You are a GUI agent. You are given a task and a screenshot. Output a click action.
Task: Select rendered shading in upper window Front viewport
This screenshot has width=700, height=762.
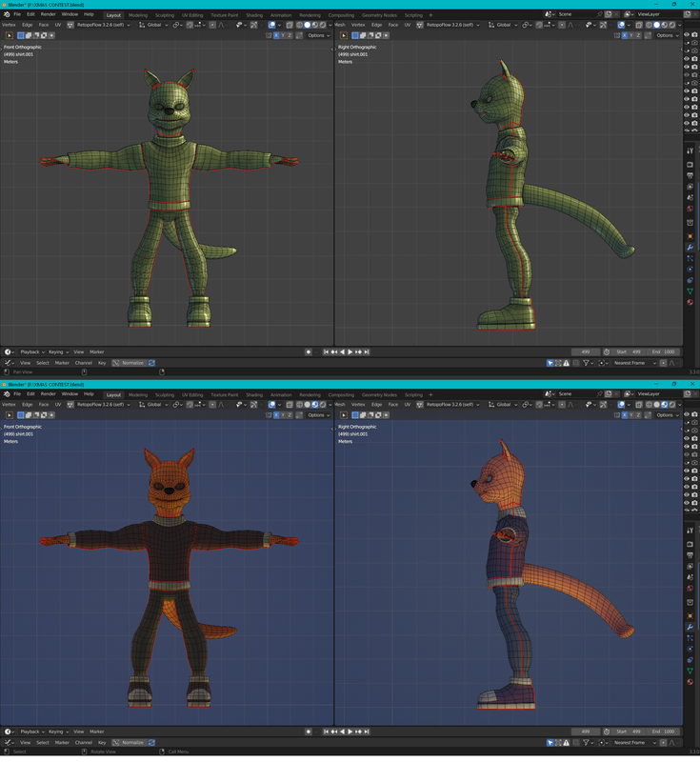click(323, 25)
